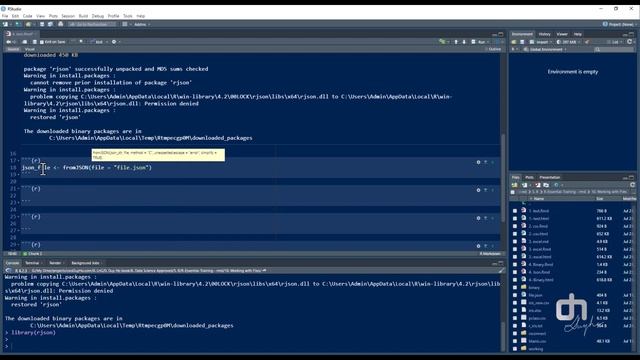This screenshot has height=360, width=640.
Task: Open Global Environment dropdown
Action: [545, 49]
